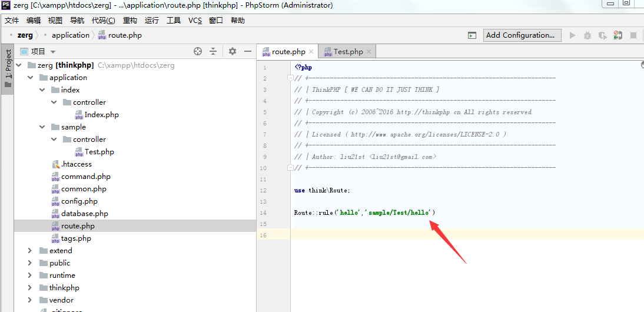Click the Start Listening for PHP Debug icon
Viewport: 644px width, 312px height.
(618, 35)
